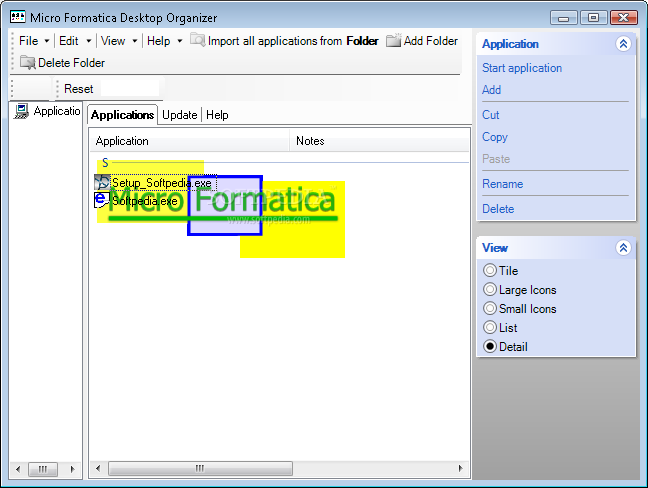Click the Rename link
This screenshot has height=488, width=648.
[503, 184]
